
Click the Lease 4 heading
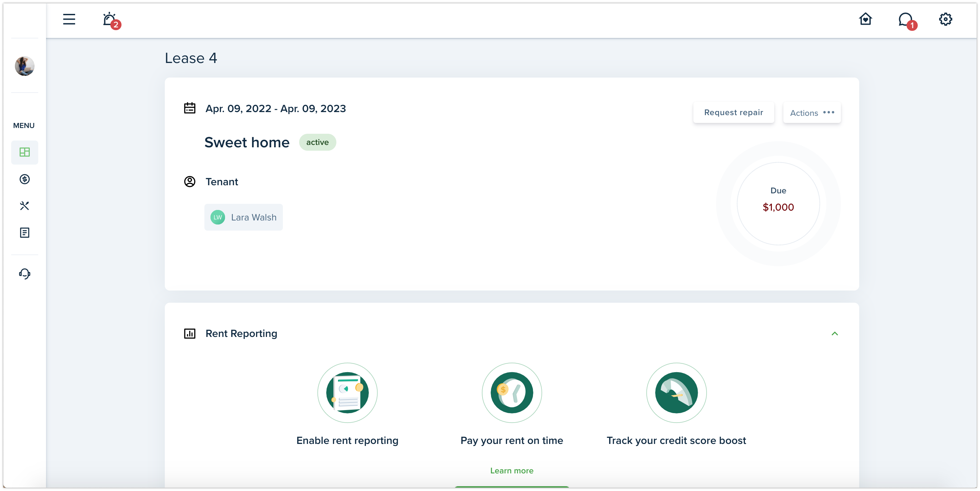click(191, 58)
